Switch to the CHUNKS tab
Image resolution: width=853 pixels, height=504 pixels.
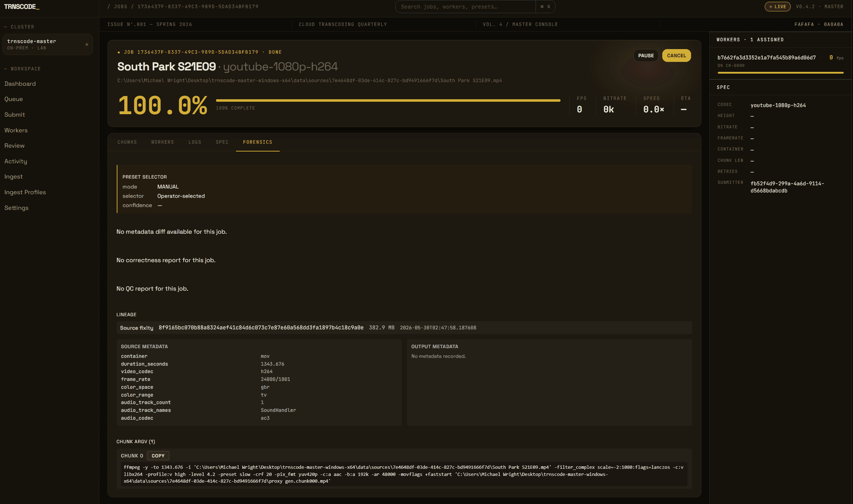point(127,142)
